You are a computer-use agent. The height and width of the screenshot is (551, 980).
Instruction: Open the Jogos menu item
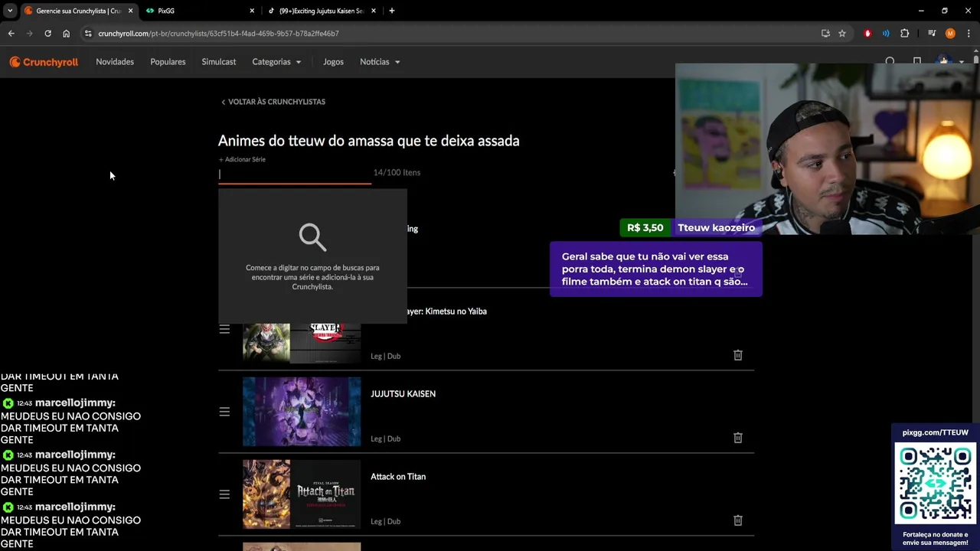[x=333, y=62]
